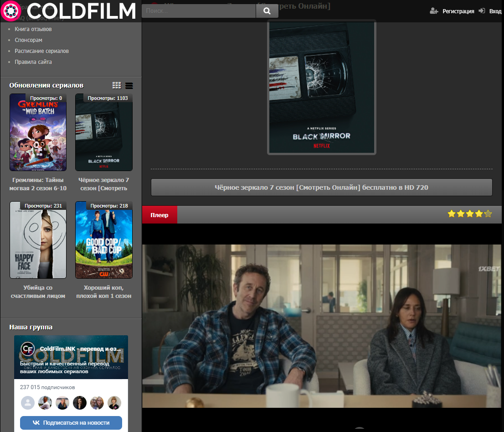This screenshot has height=432, width=504.
Task: Click the COLDFILM site title
Action: (81, 11)
